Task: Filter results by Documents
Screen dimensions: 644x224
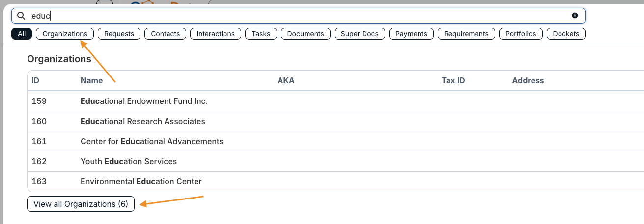Action: (x=306, y=34)
